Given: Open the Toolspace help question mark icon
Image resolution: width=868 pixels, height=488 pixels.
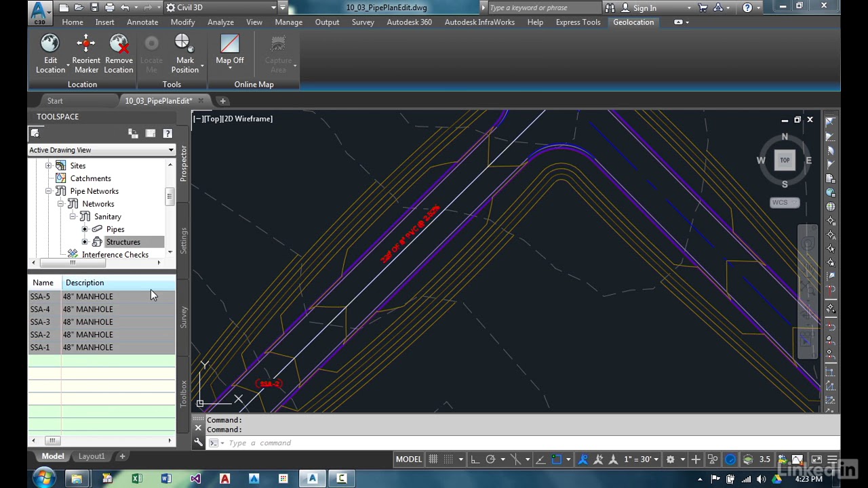Looking at the screenshot, I should [167, 134].
